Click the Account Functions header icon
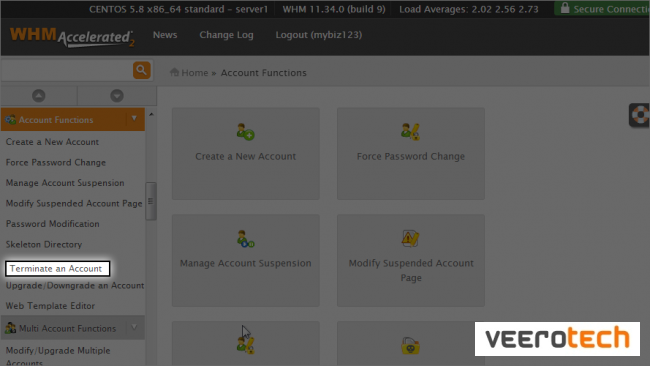650x366 pixels. (10, 120)
